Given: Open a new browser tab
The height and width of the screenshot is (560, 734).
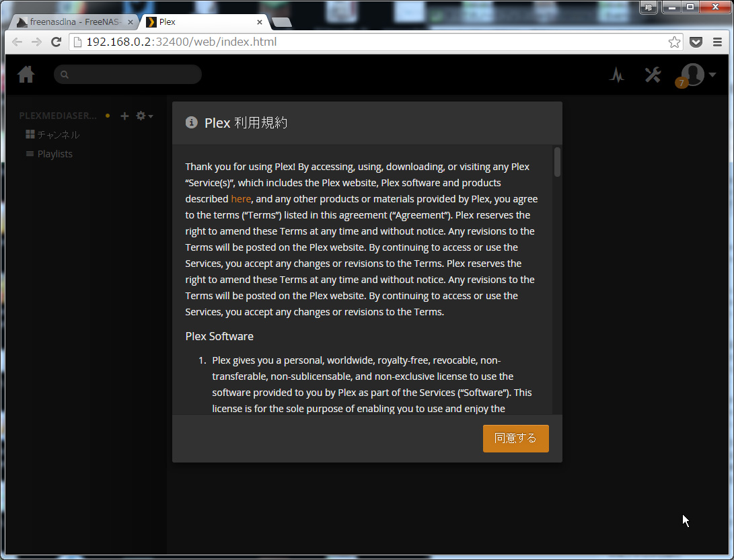Looking at the screenshot, I should 281,22.
